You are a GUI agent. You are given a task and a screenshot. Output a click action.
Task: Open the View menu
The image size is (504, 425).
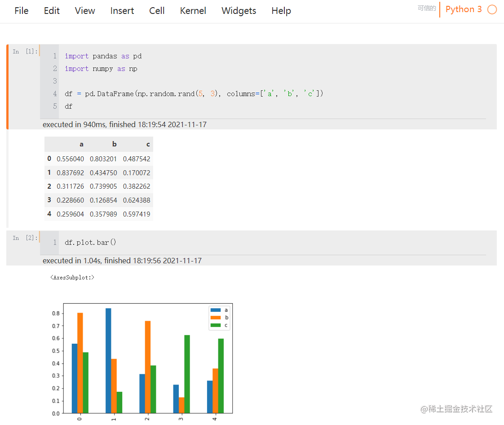point(84,11)
